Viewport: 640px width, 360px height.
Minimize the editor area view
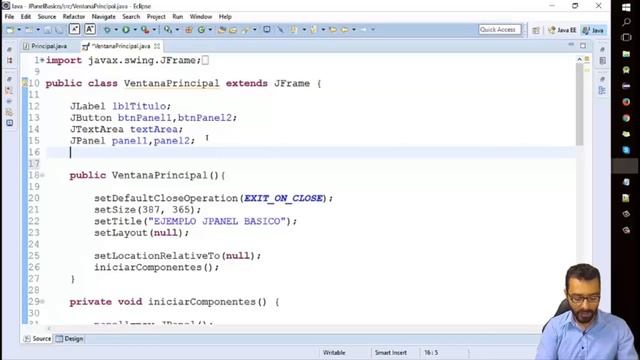point(571,45)
